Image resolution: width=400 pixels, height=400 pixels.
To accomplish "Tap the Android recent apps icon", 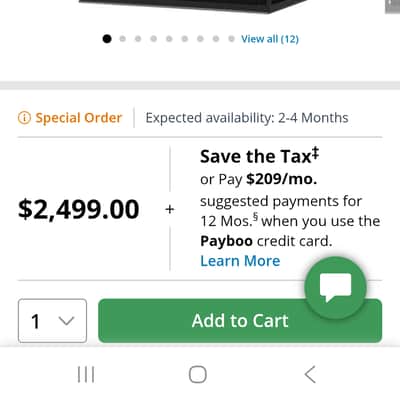I will (86, 374).
